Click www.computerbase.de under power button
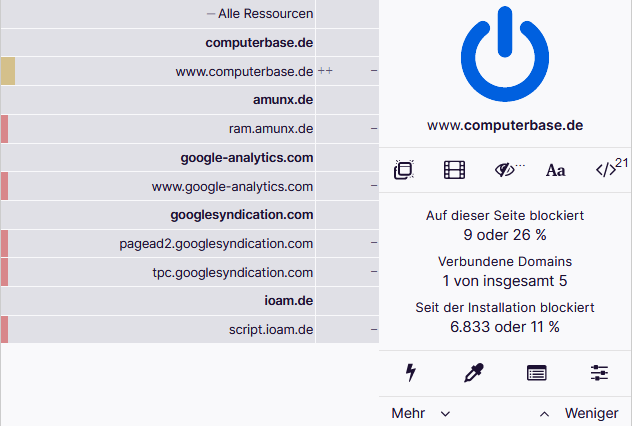This screenshot has height=426, width=632. pos(505,125)
